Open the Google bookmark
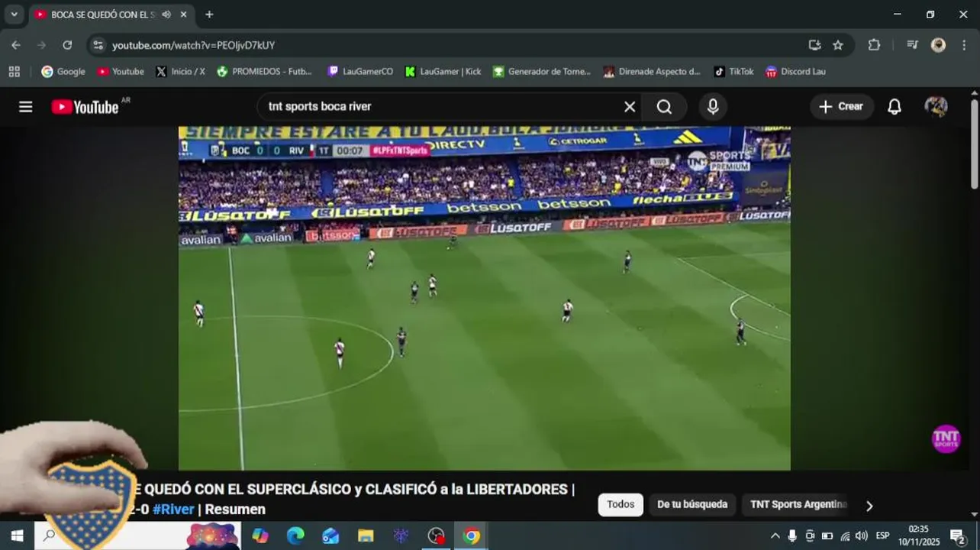The height and width of the screenshot is (550, 980). point(63,72)
